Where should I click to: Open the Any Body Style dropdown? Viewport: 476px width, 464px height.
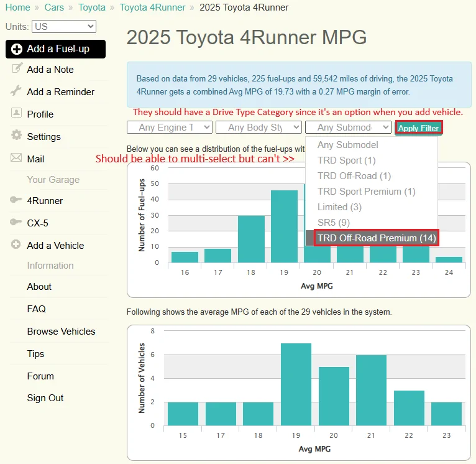259,128
